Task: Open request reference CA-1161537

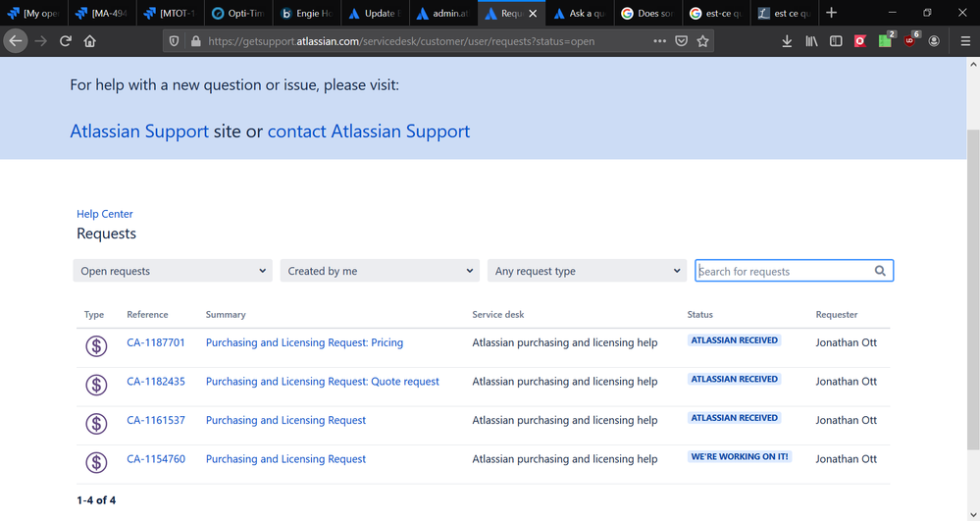Action: click(x=156, y=420)
